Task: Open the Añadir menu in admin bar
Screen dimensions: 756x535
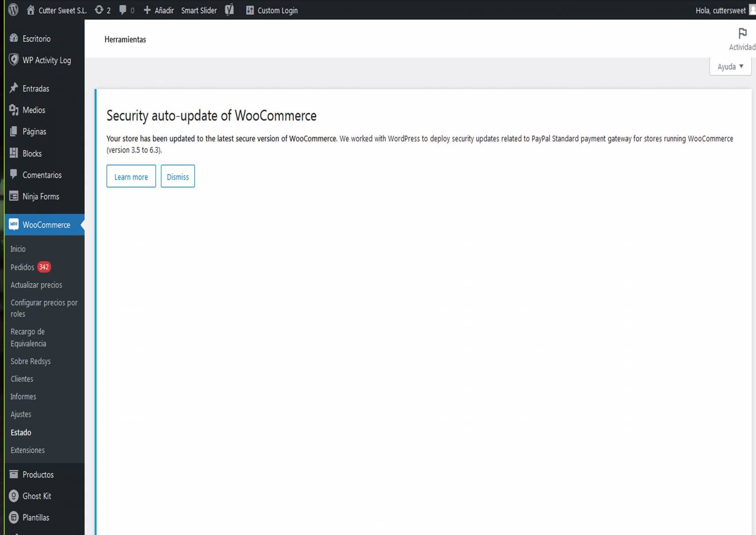Action: [164, 10]
